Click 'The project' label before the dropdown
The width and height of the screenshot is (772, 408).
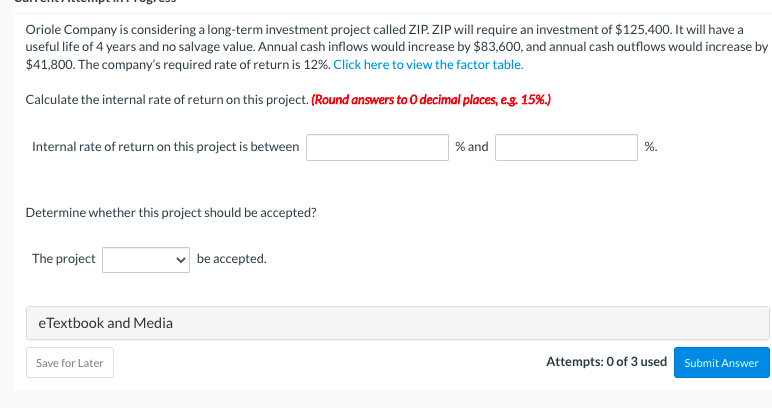63,259
